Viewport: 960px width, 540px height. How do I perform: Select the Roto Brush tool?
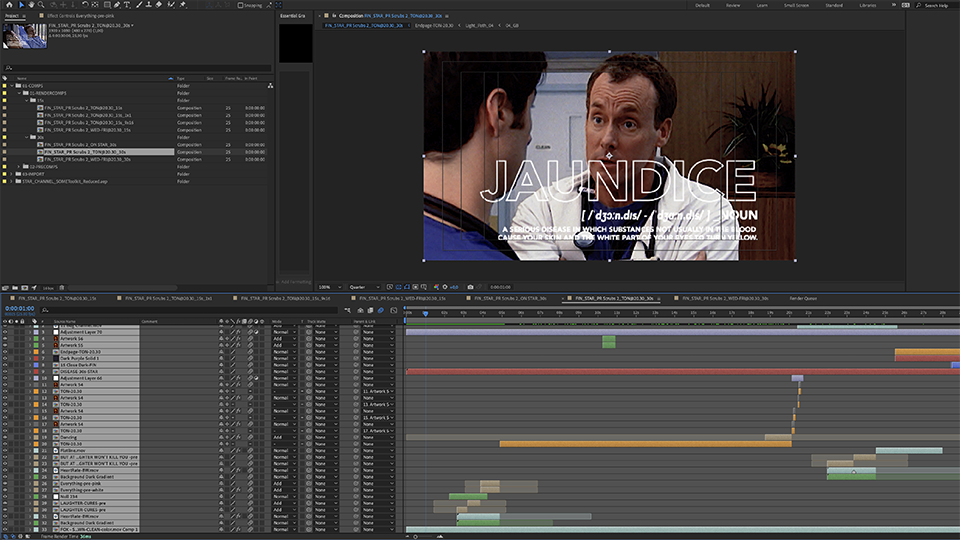coord(171,4)
